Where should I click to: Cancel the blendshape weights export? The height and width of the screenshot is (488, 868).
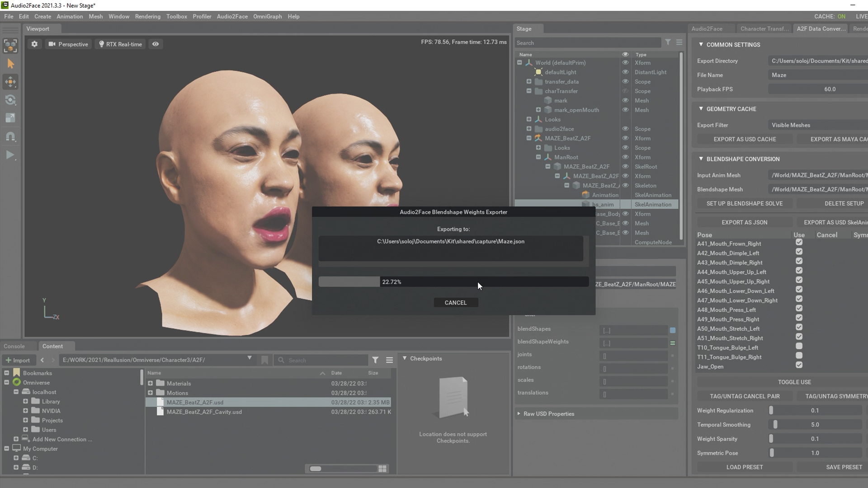click(455, 303)
